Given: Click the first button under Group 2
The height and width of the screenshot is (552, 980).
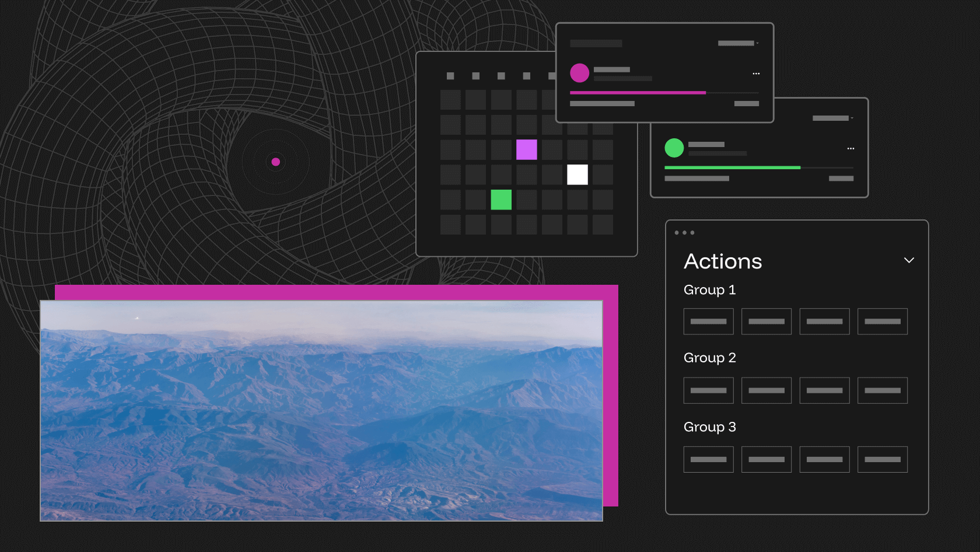Looking at the screenshot, I should pyautogui.click(x=708, y=390).
